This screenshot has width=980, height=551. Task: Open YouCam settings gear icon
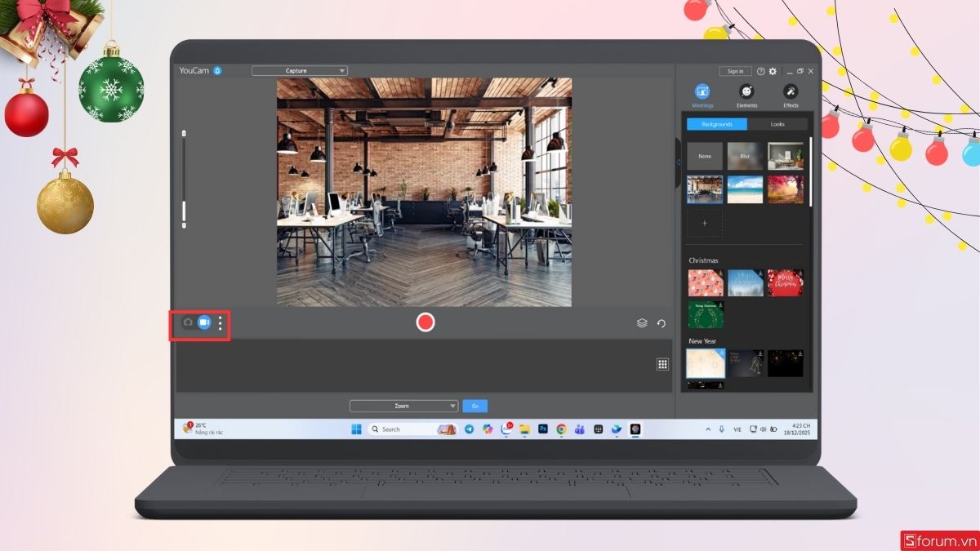[773, 71]
